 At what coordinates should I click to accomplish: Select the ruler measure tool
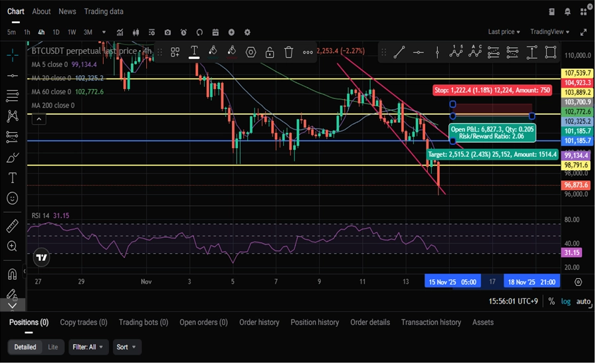[12, 226]
